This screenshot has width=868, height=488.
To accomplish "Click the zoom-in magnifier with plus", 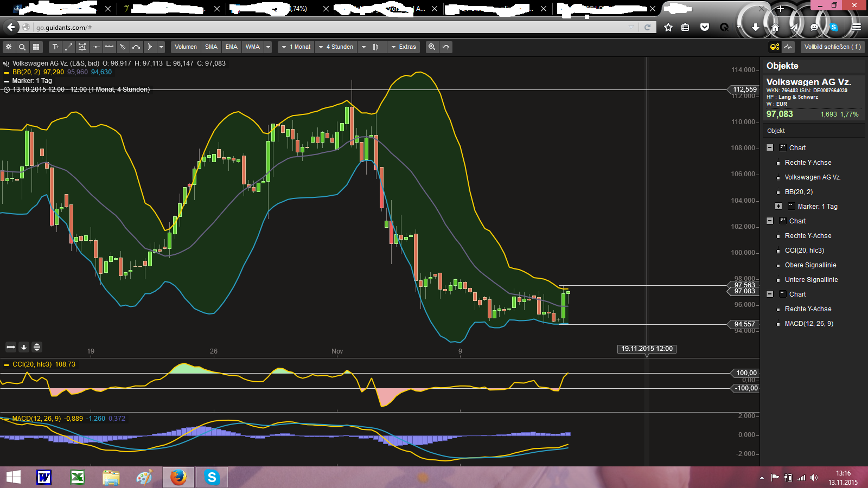I will pyautogui.click(x=432, y=47).
